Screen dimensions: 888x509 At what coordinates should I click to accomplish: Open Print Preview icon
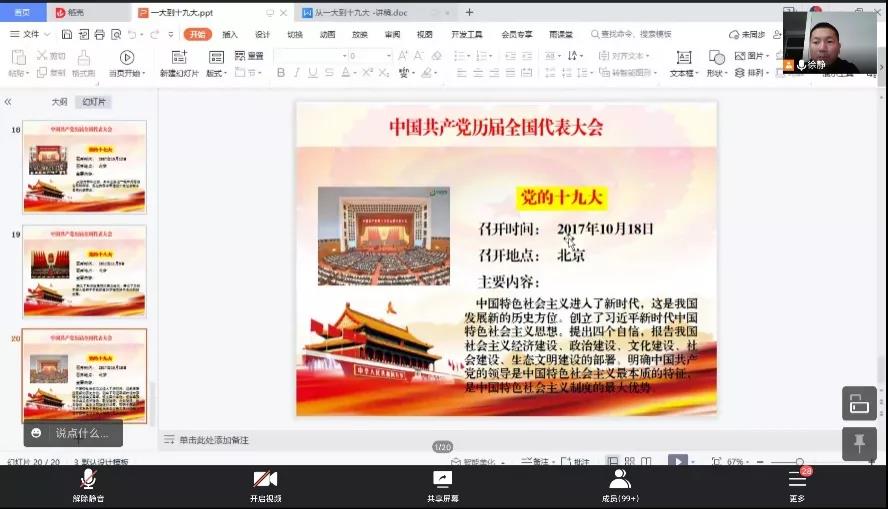point(116,35)
